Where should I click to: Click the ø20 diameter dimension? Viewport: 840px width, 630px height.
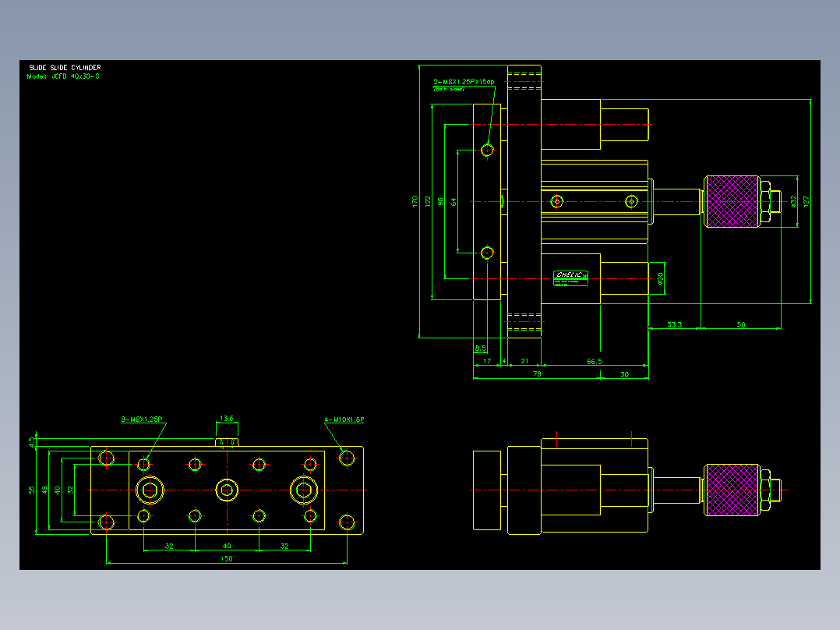pyautogui.click(x=660, y=278)
